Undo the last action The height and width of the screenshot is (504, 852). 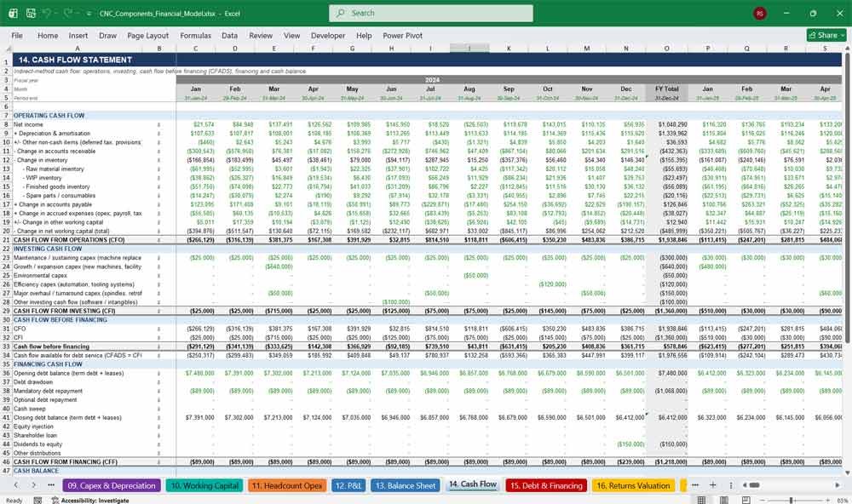coord(47,13)
